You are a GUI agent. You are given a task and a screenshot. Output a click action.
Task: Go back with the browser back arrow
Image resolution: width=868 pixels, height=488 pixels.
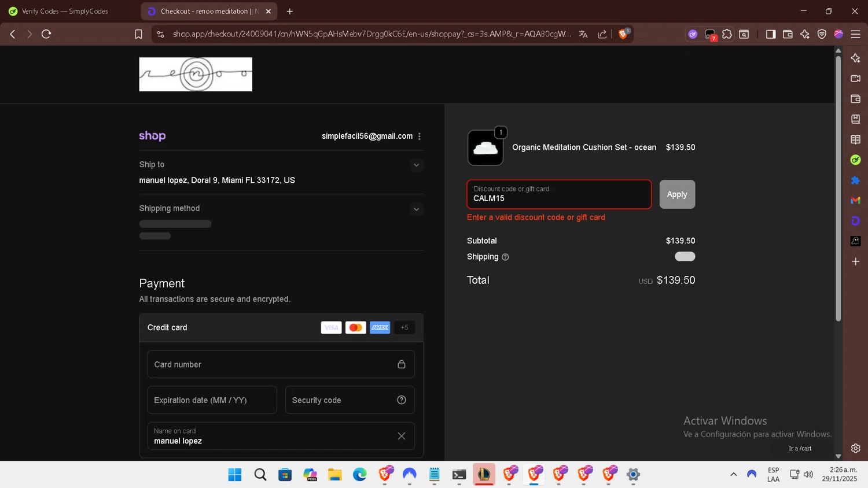tap(13, 34)
